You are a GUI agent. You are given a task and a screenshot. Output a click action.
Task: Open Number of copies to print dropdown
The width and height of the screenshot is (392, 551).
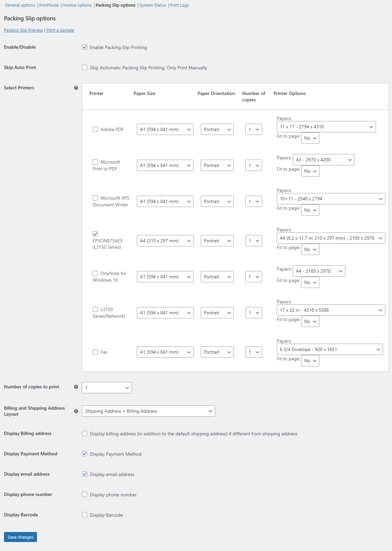[107, 388]
